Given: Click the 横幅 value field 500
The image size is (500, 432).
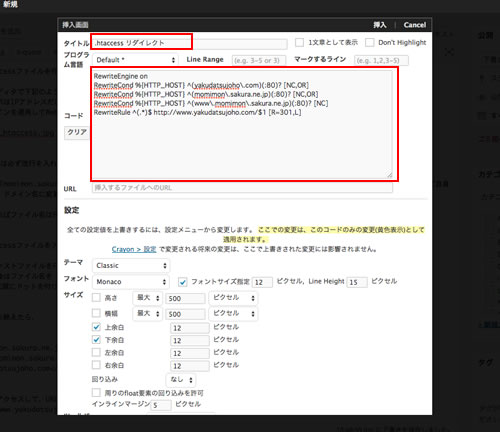Looking at the screenshot, I should (185, 314).
